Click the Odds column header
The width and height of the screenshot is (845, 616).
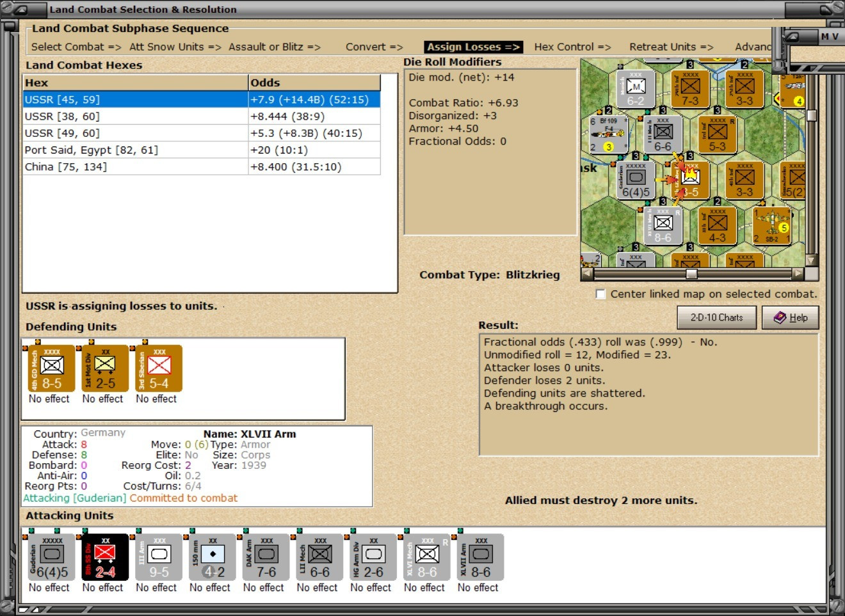[x=314, y=83]
